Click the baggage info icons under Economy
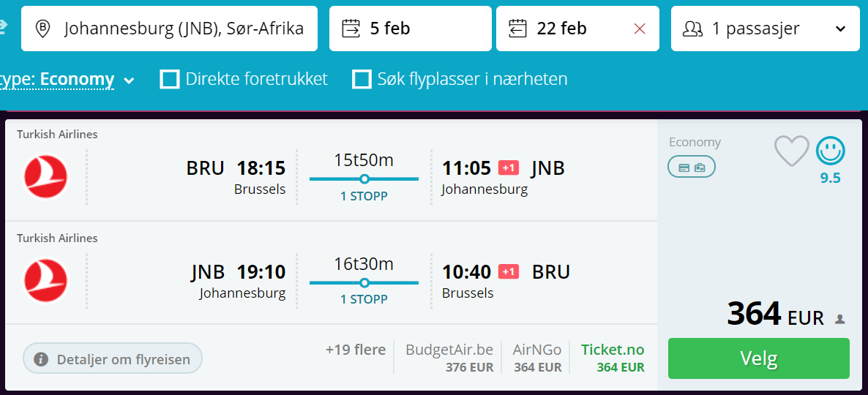Screen dimensions: 868x395 coord(692,167)
